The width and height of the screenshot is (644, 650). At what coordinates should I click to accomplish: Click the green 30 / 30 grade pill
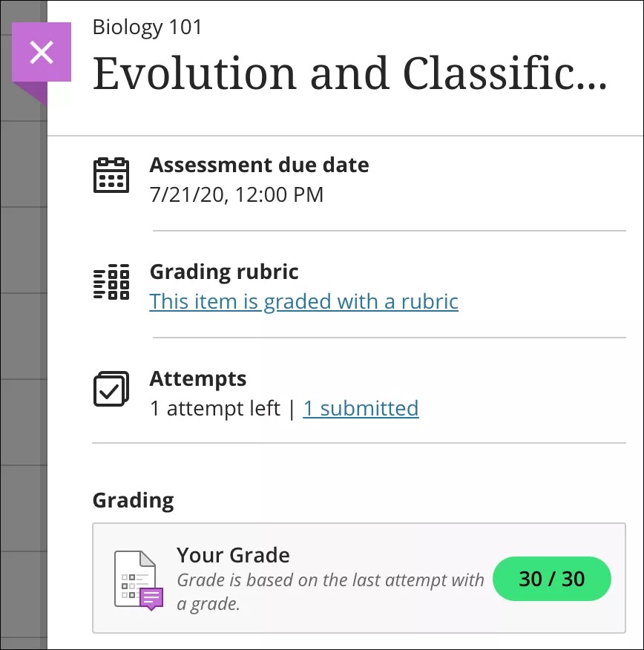coord(551,579)
